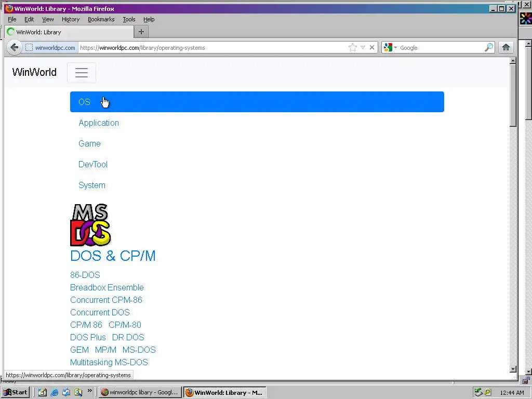Open the DOS Plus link
532x399 pixels.
tap(88, 337)
